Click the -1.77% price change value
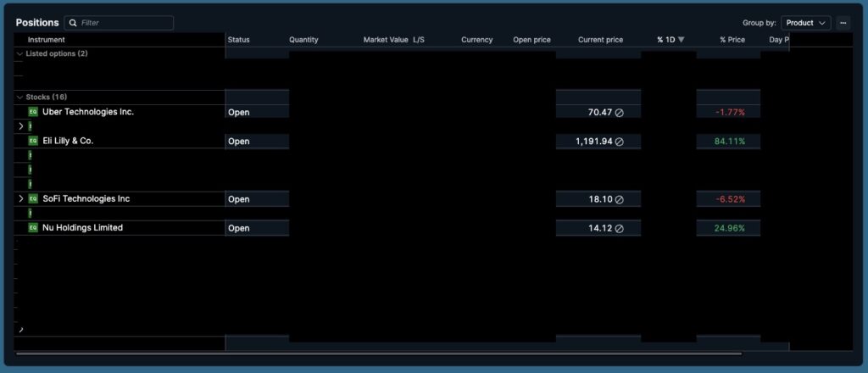This screenshot has width=868, height=373. point(730,113)
